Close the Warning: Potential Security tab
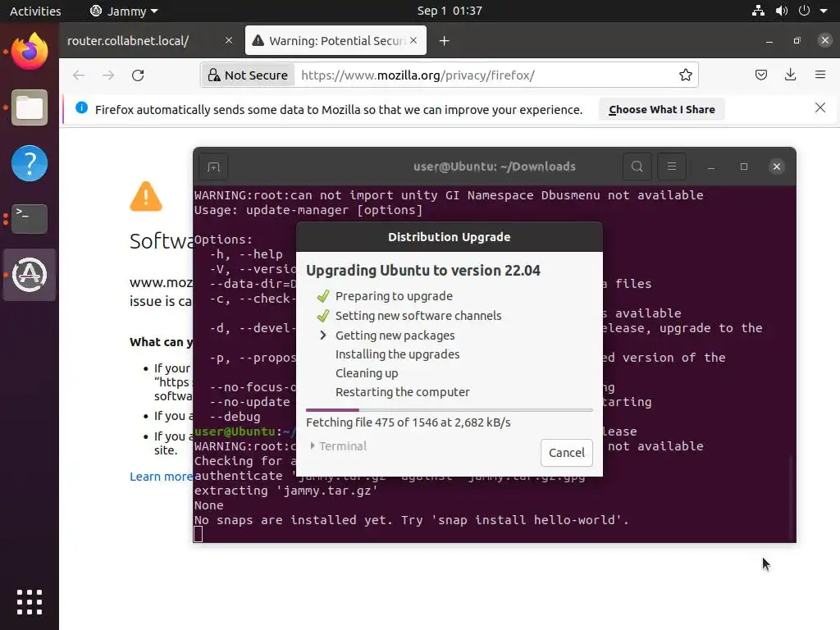Image resolution: width=840 pixels, height=630 pixels. (413, 40)
